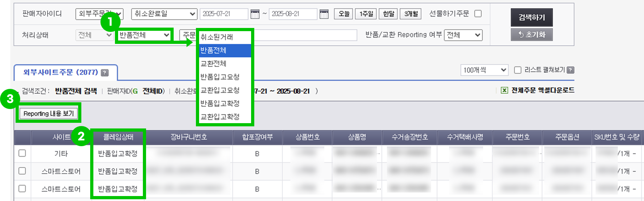This screenshot has height=201, width=644.
Task: Click help icon next to 리스트 펼쳐보기
Action: point(570,70)
